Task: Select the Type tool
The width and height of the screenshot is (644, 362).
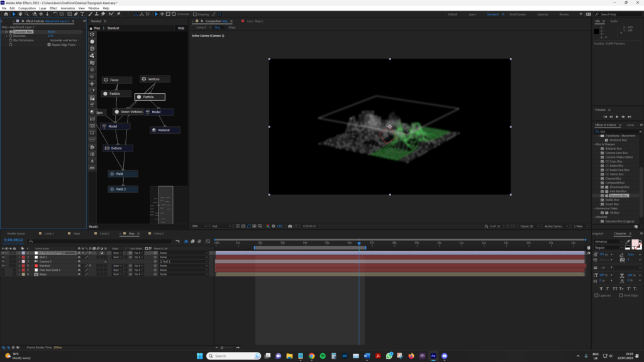Action: pyautogui.click(x=82, y=14)
